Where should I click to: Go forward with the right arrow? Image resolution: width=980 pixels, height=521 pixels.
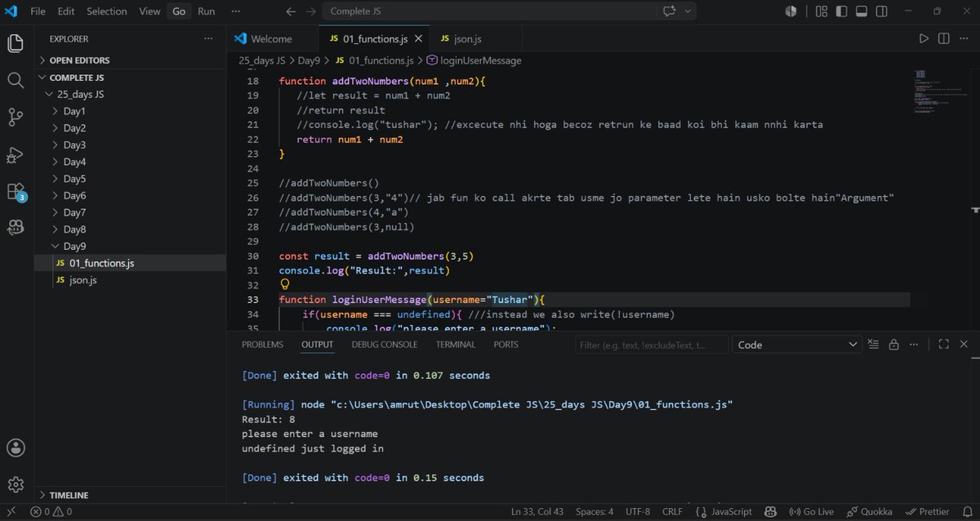click(x=311, y=11)
